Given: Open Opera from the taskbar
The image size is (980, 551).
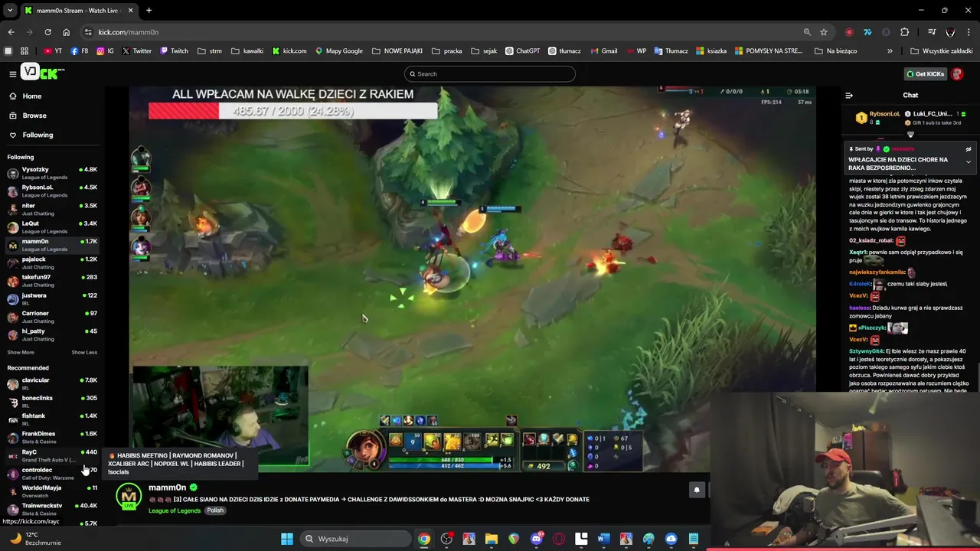Looking at the screenshot, I should 559,539.
